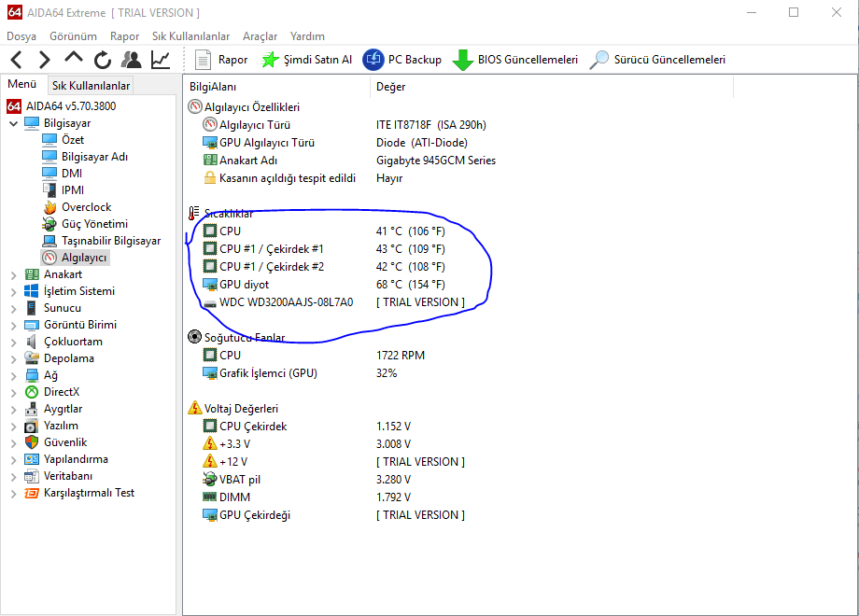Expand the Anakart tree node
859x616 pixels.
coord(14,275)
